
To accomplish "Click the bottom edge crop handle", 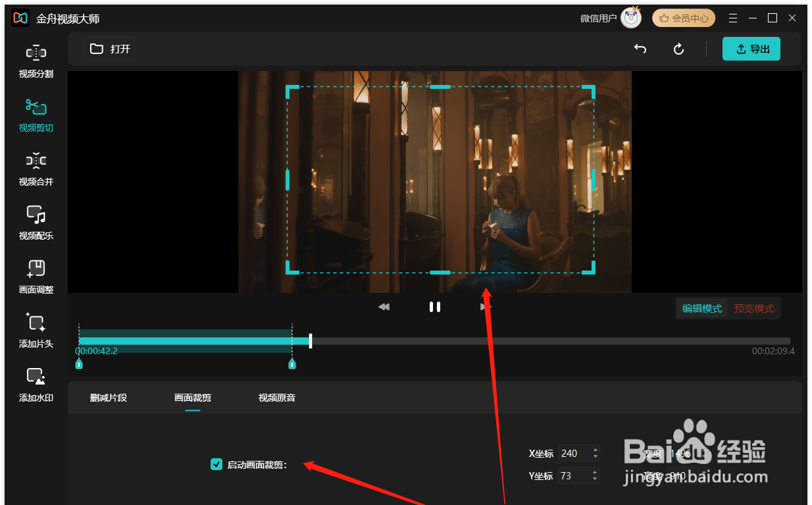I will click(x=440, y=272).
